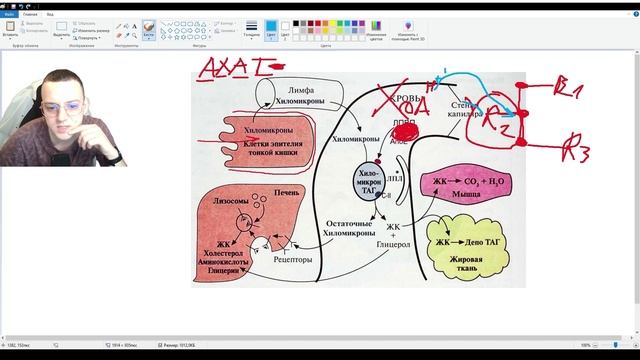Screen dimensions: 640x360
Task: Open the shape Контур outline dropdown
Action: 224,23
